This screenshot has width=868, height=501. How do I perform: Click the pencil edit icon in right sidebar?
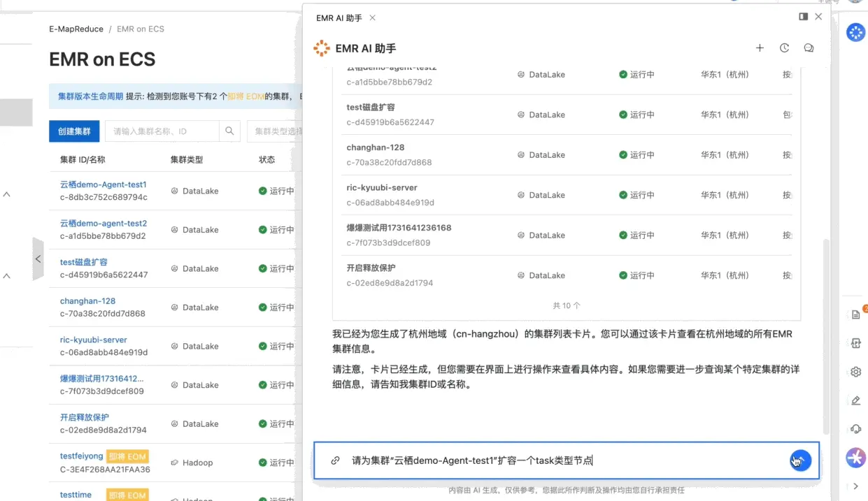(x=855, y=400)
